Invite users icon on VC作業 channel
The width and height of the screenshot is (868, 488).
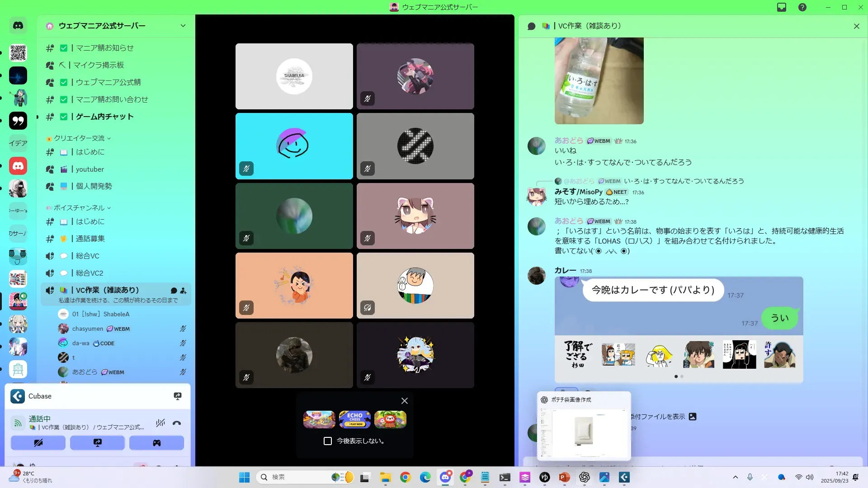[183, 291]
